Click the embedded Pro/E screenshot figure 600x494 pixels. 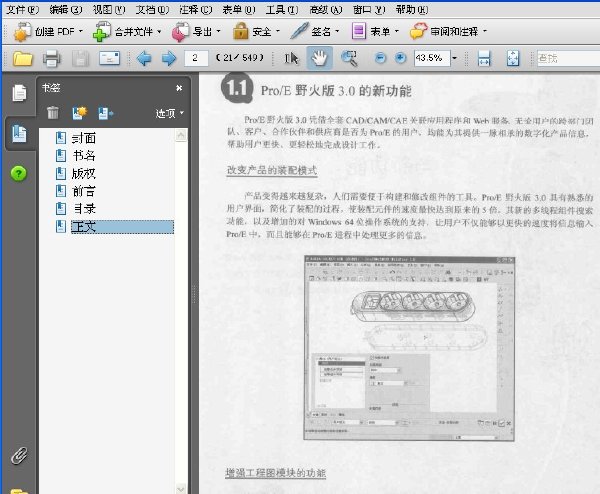pos(409,348)
